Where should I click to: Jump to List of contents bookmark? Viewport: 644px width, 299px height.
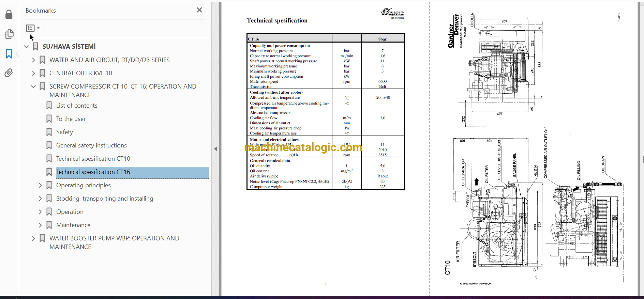coord(77,106)
